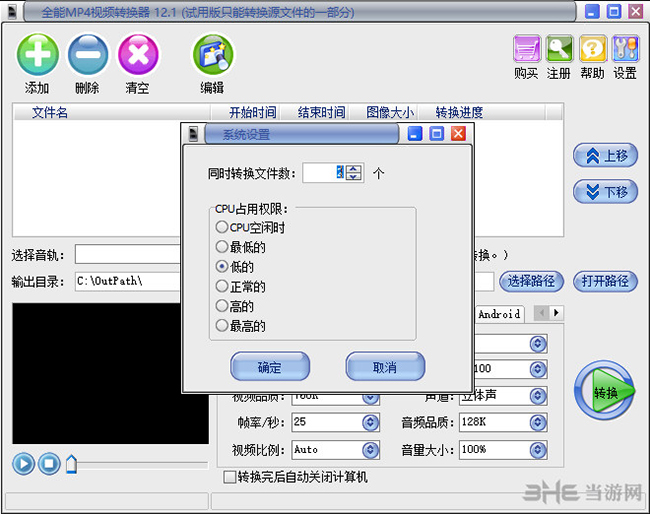Click the select audio track (选择音轨) field
The height and width of the screenshot is (514, 650).
tap(128, 254)
